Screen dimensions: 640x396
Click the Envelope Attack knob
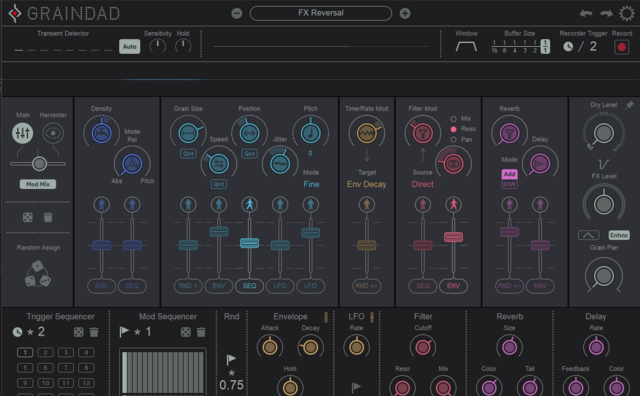[x=270, y=347]
